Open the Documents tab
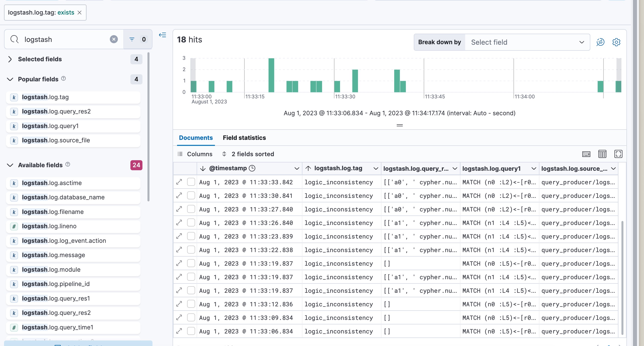Screen dimensions: 644x346 pyautogui.click(x=196, y=137)
